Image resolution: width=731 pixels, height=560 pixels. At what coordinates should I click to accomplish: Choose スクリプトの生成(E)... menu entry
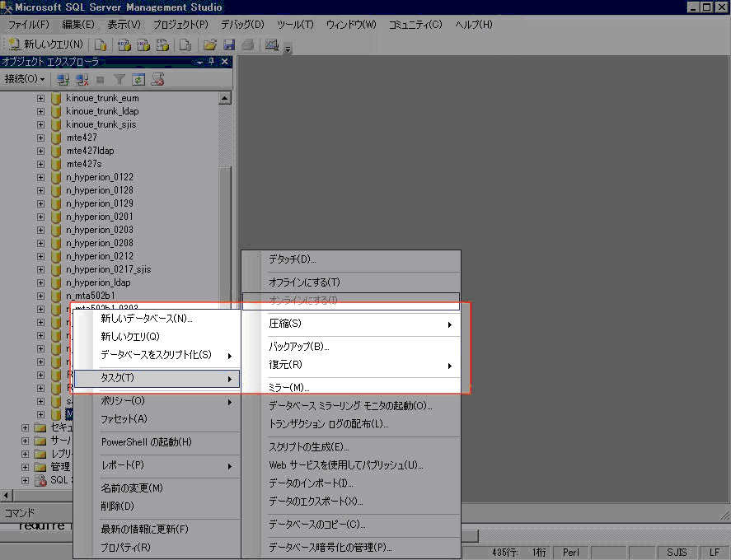(351, 447)
